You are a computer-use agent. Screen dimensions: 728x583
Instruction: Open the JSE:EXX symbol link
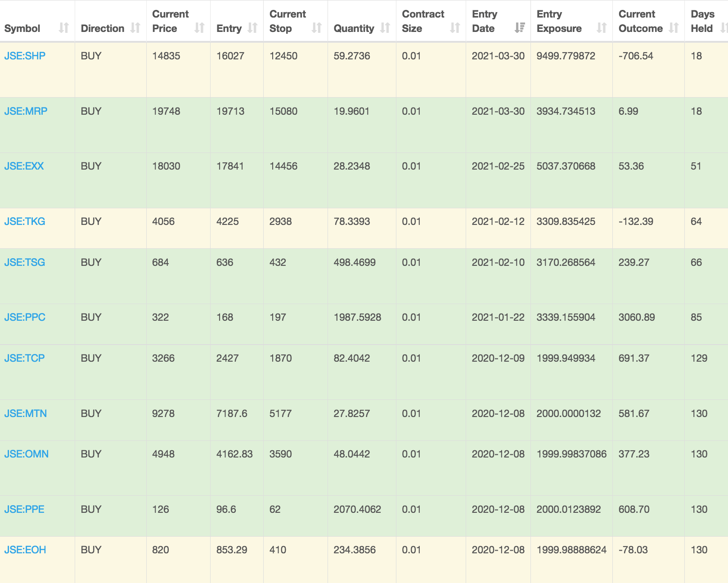click(24, 166)
